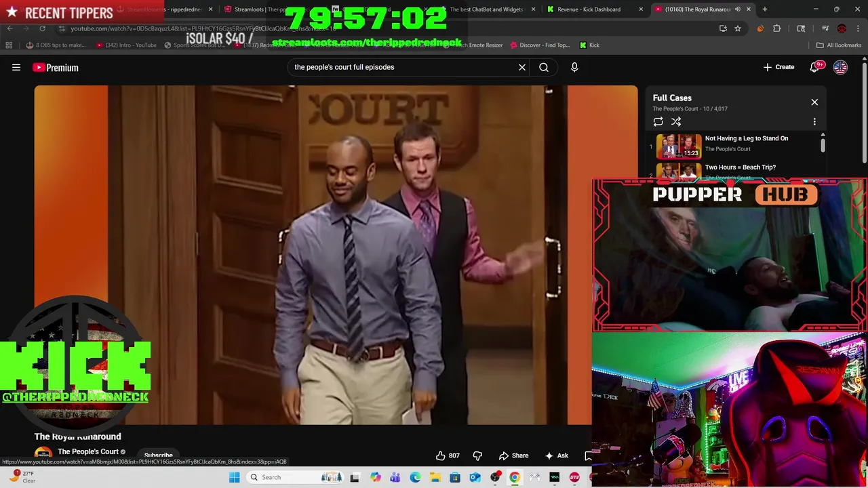The height and width of the screenshot is (488, 868).
Task: Open The People's Court channel
Action: [88, 451]
